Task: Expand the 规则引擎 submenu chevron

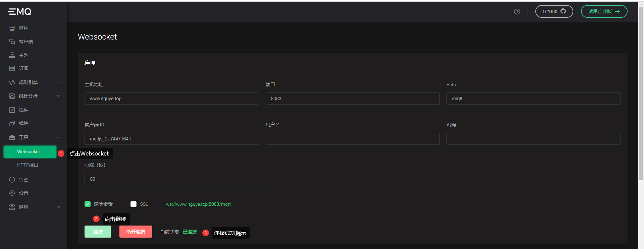Action: point(58,82)
